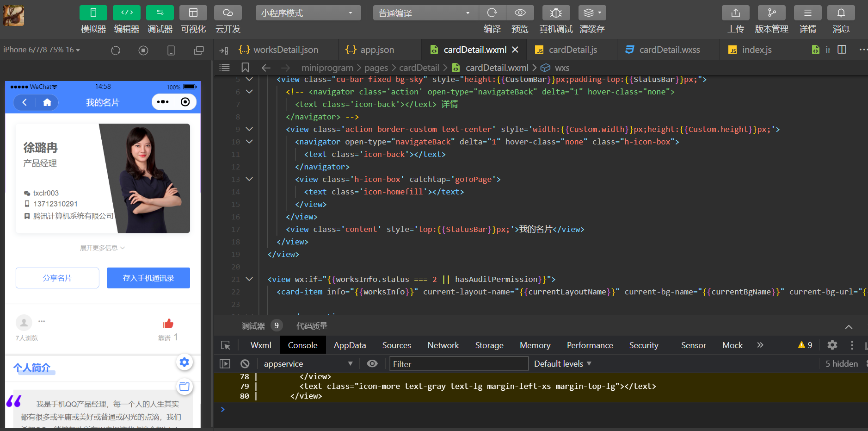Open the 清缓存 clear cache menu
Image resolution: width=868 pixels, height=431 pixels.
pos(592,13)
